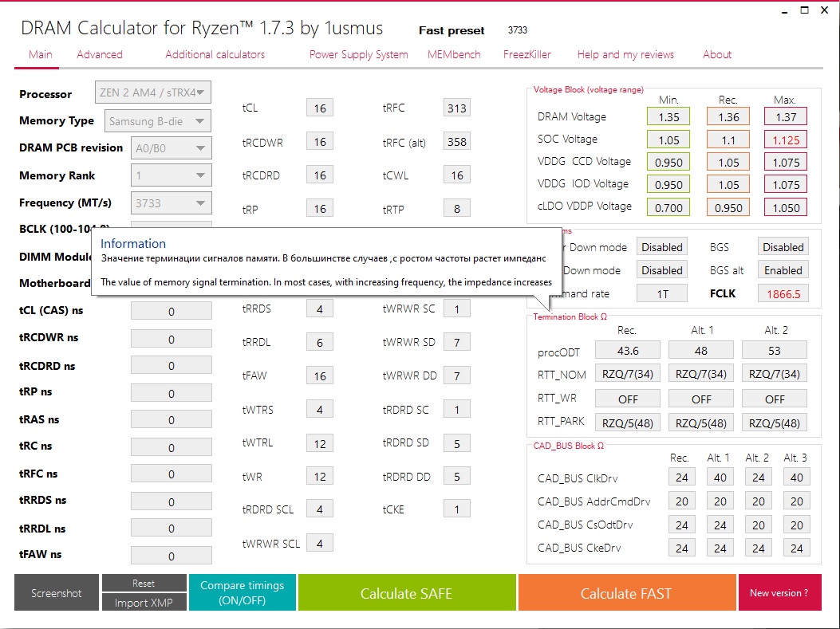Open Additional calculators tab
This screenshot has height=629, width=840.
215,54
